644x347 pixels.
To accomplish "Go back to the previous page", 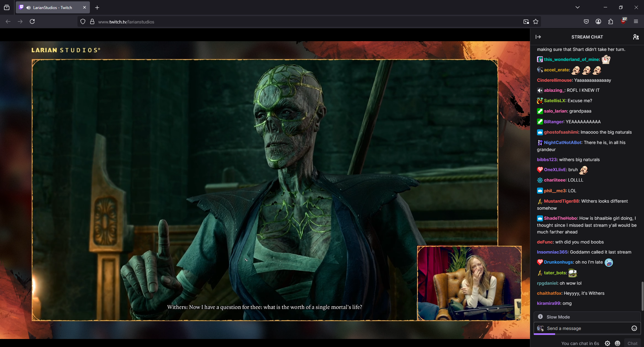I will click(x=8, y=21).
